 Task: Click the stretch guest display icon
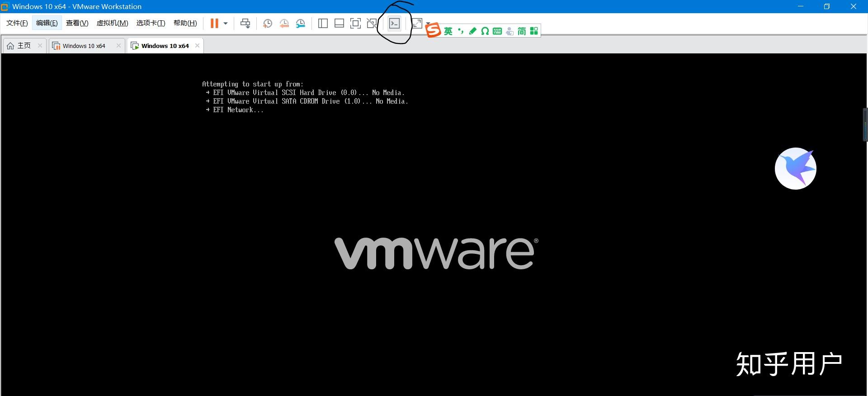tap(417, 24)
